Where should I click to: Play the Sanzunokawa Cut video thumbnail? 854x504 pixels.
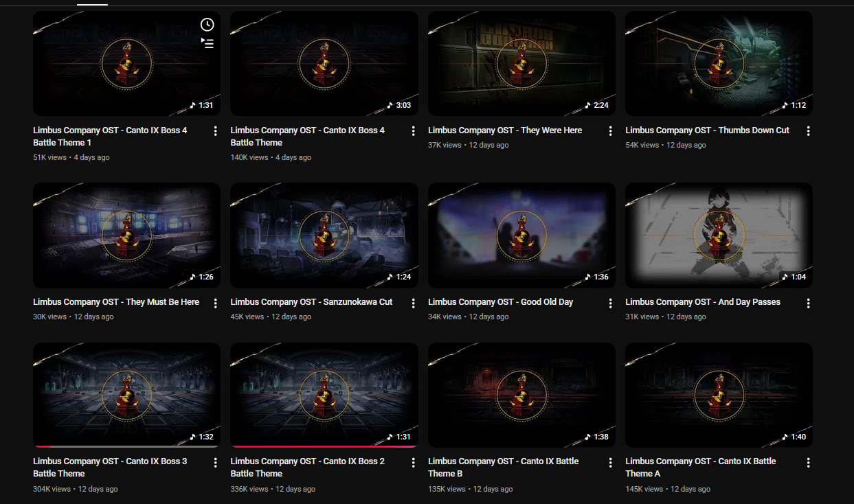pyautogui.click(x=324, y=236)
